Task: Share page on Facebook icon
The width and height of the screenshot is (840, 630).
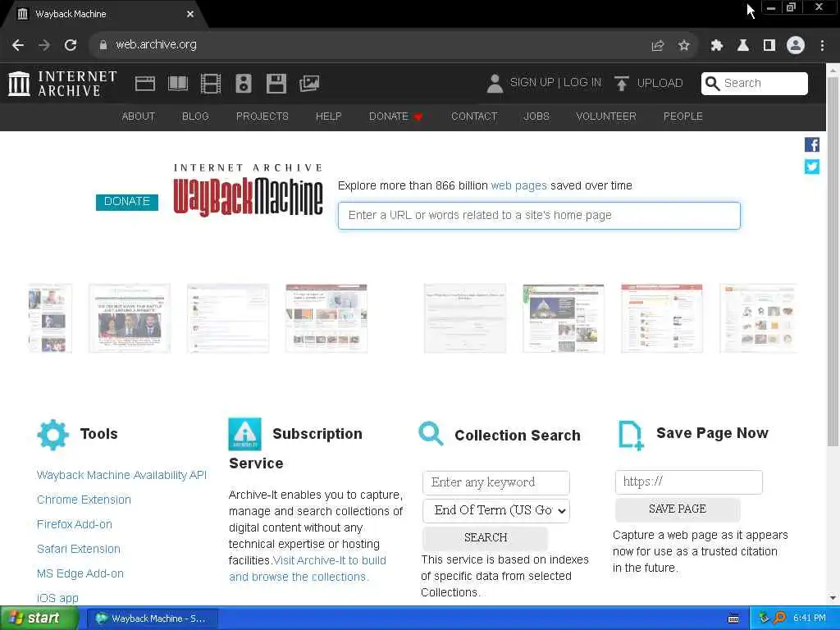Action: pos(811,144)
